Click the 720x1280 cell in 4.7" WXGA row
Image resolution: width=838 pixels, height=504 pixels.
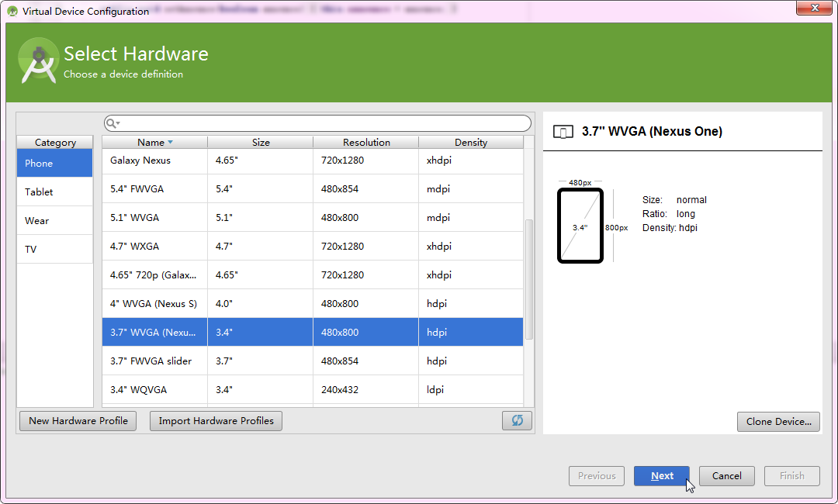click(x=366, y=246)
